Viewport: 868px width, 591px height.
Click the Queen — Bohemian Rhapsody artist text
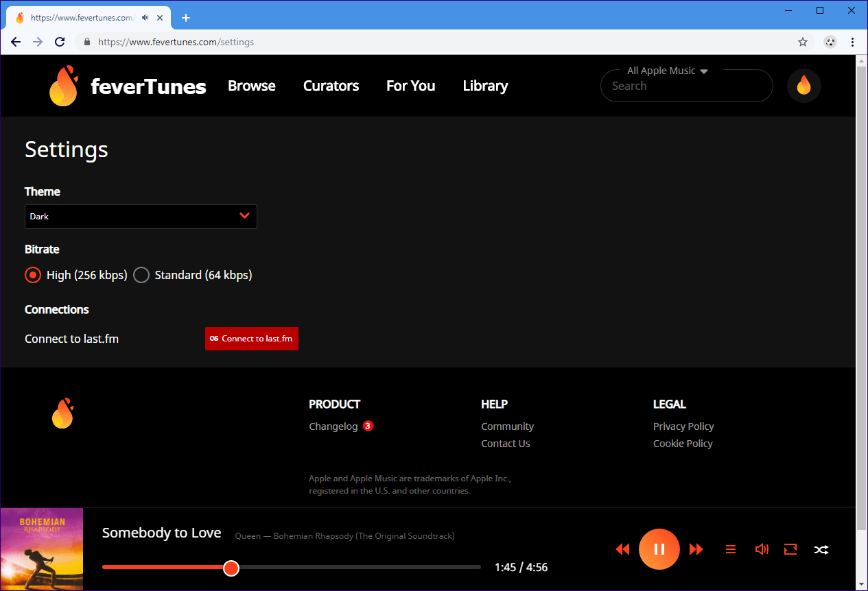pos(344,536)
